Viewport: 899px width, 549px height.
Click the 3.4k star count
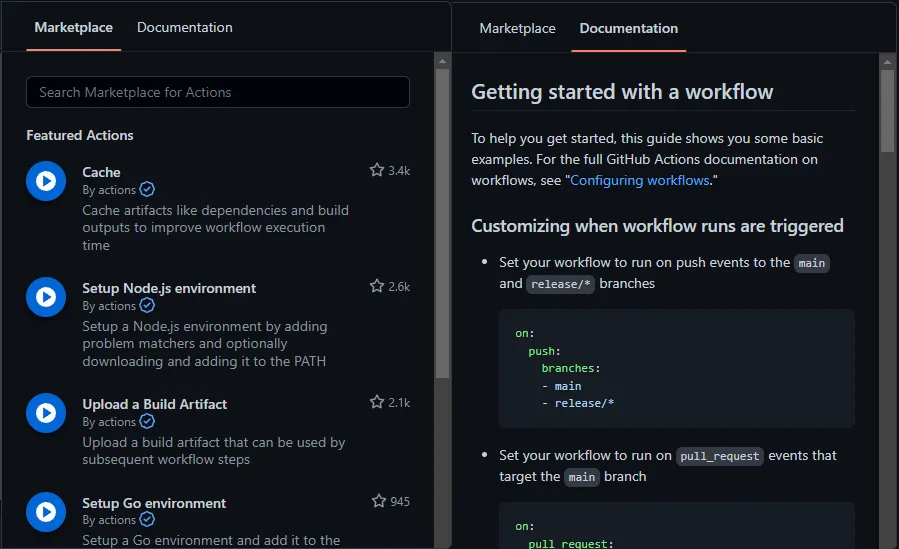[399, 171]
